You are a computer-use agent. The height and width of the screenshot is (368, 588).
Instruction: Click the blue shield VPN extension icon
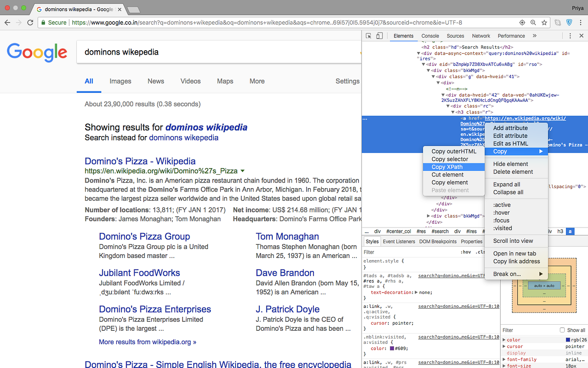coord(569,23)
